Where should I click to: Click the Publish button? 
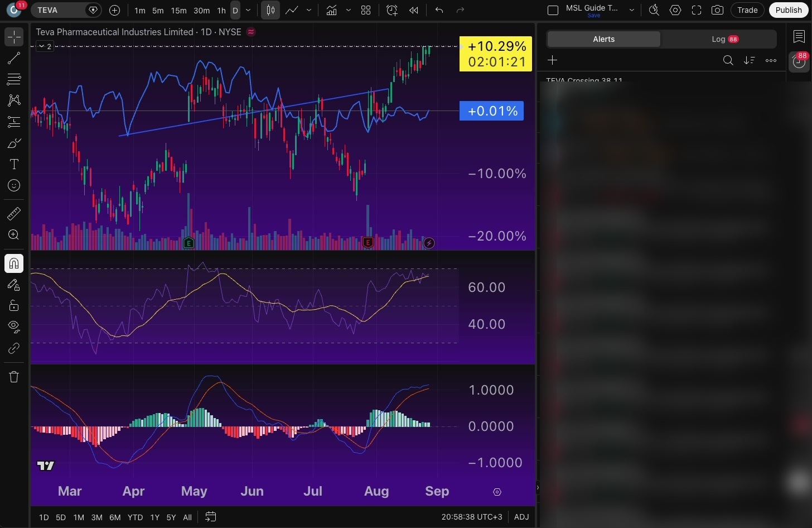pos(789,10)
